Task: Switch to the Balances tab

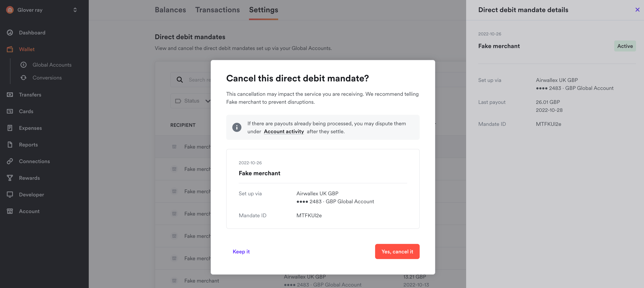Action: (x=170, y=10)
